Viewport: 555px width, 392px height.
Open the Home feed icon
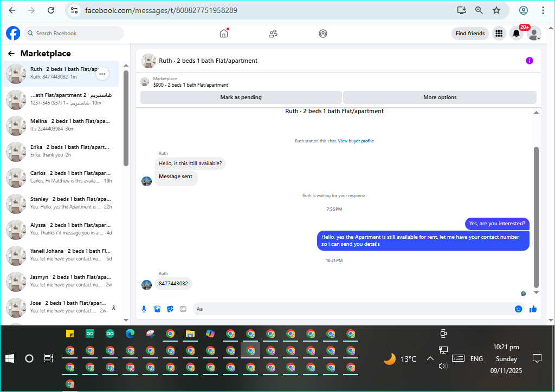[x=224, y=34]
